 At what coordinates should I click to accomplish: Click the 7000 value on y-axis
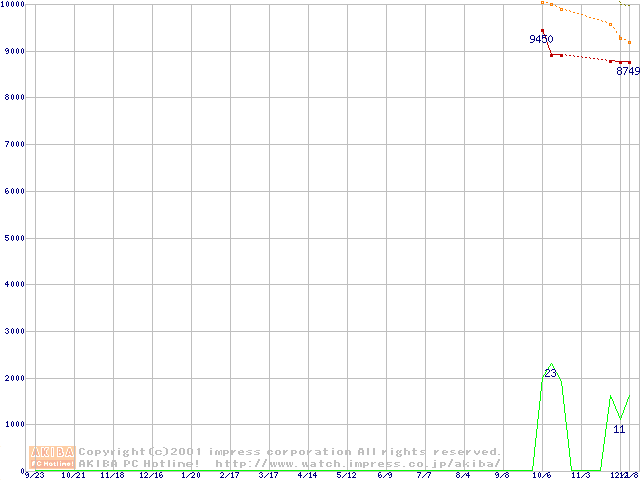[x=12, y=144]
